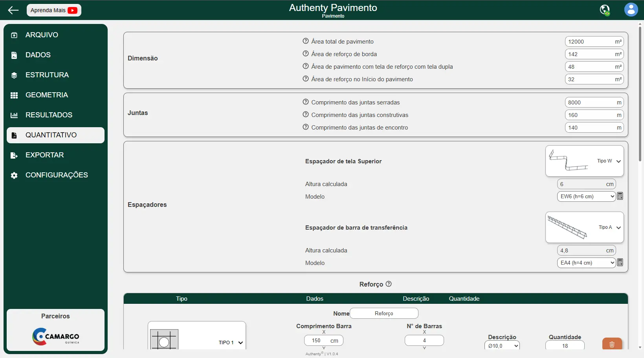The image size is (644, 358).
Task: Open the ESTRUTURA section
Action: pyautogui.click(x=55, y=75)
